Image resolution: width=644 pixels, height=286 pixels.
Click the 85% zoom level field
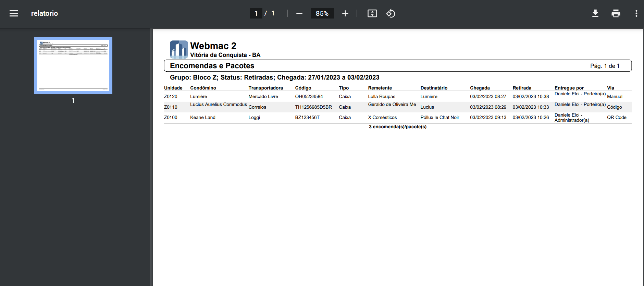pos(322,13)
